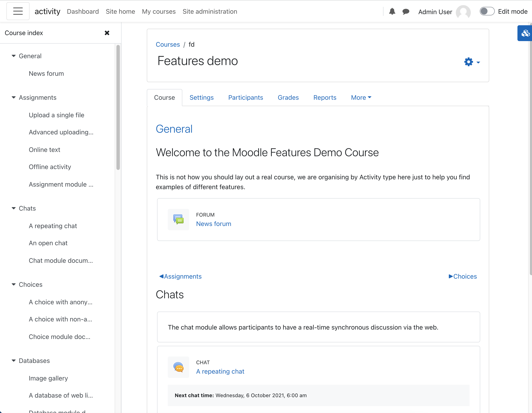Image resolution: width=532 pixels, height=413 pixels.
Task: Select Assignment module item in index
Action: coord(61,184)
